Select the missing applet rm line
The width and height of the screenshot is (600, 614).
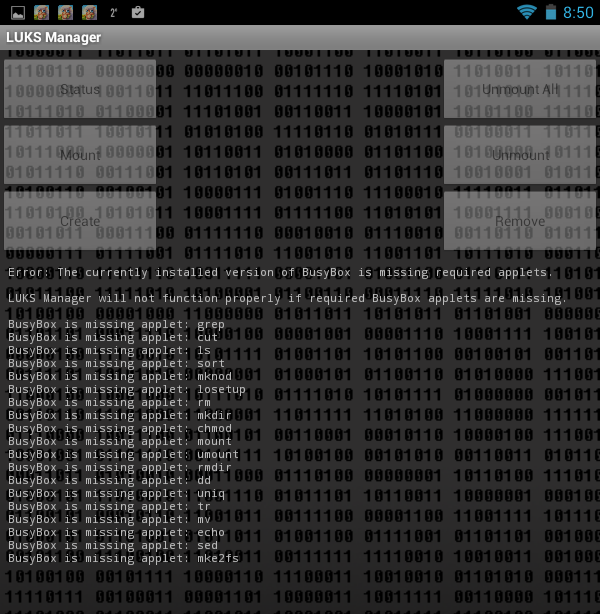pyautogui.click(x=109, y=402)
